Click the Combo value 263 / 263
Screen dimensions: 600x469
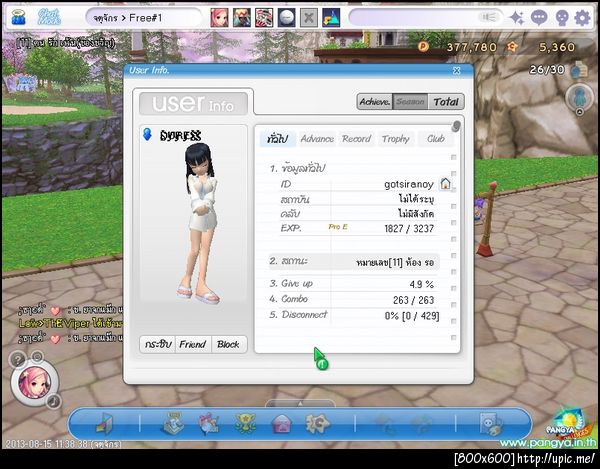413,300
